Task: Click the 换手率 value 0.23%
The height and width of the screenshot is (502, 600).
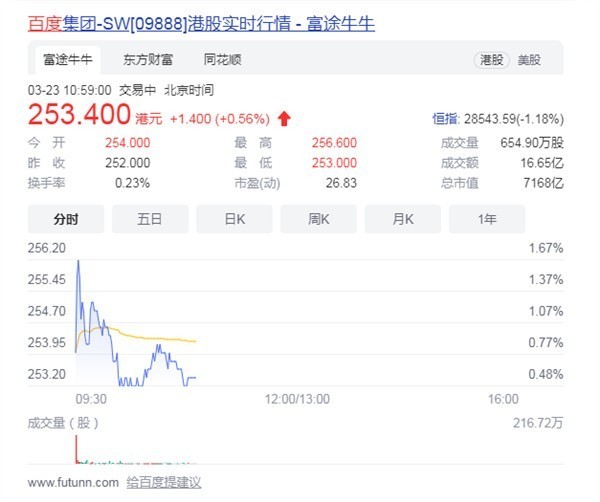Action: [132, 183]
